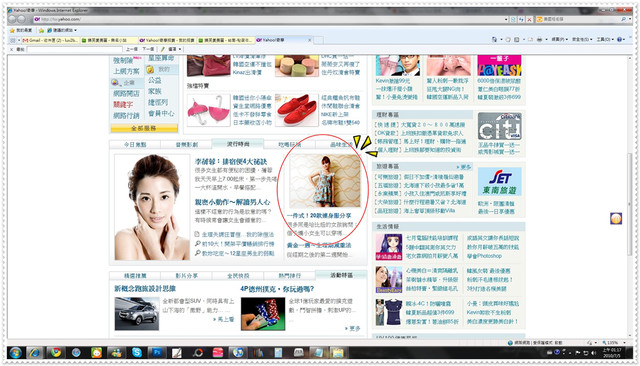Click the add-to-favorites-bar star icon
The height and width of the screenshot is (366, 640).
click(41, 30)
